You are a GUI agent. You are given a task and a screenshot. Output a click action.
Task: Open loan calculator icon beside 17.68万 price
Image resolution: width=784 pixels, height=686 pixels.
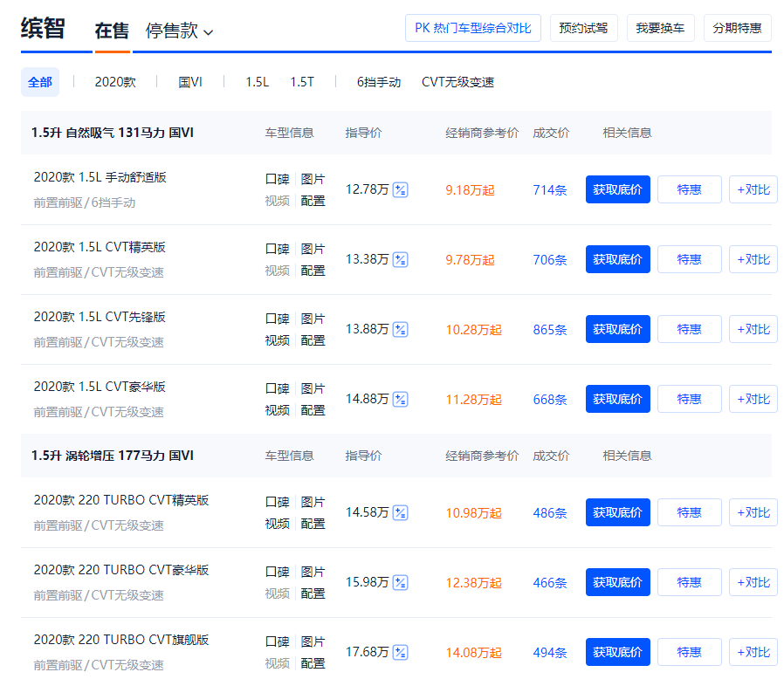click(401, 653)
